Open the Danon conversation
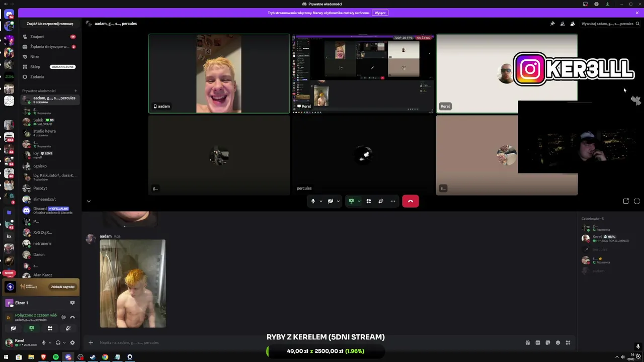 49,254
